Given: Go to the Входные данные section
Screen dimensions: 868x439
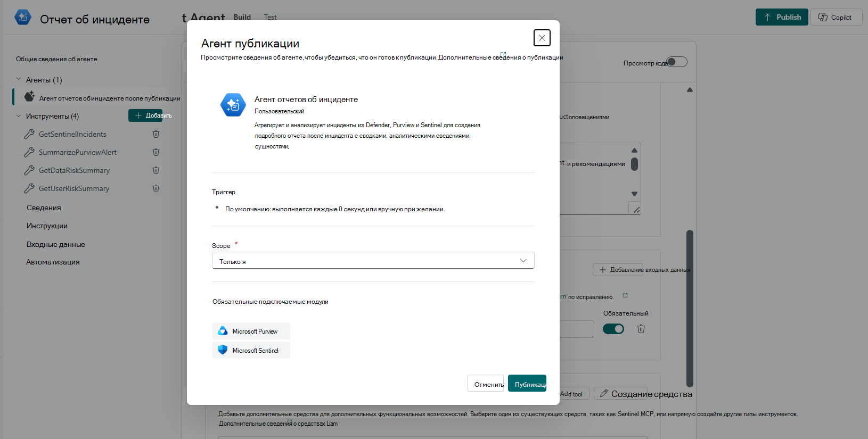Looking at the screenshot, I should [56, 244].
